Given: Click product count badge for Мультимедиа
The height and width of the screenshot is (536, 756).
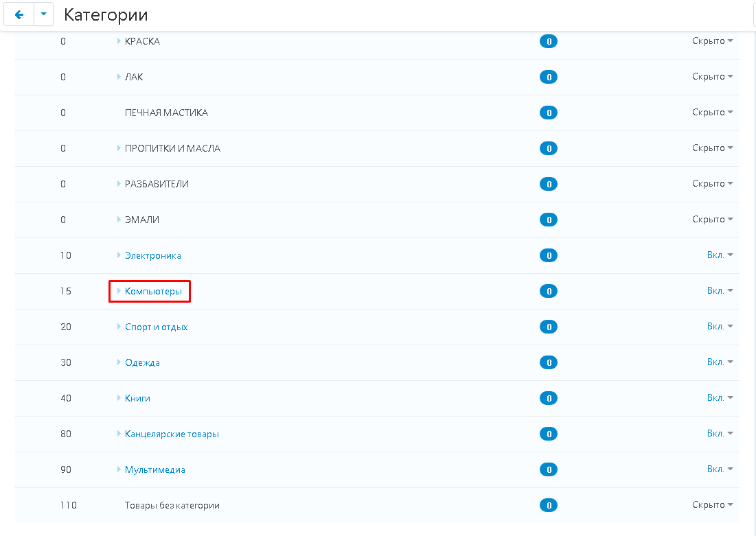Looking at the screenshot, I should [549, 469].
